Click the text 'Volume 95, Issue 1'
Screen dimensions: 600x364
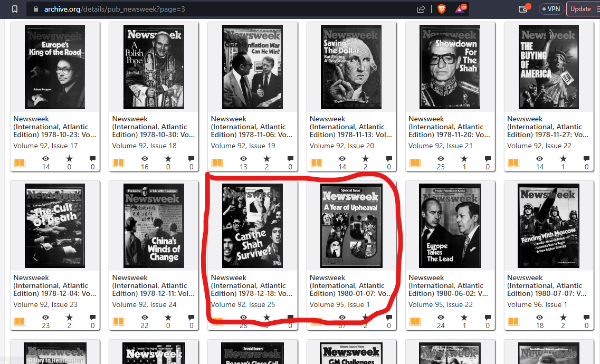(340, 304)
